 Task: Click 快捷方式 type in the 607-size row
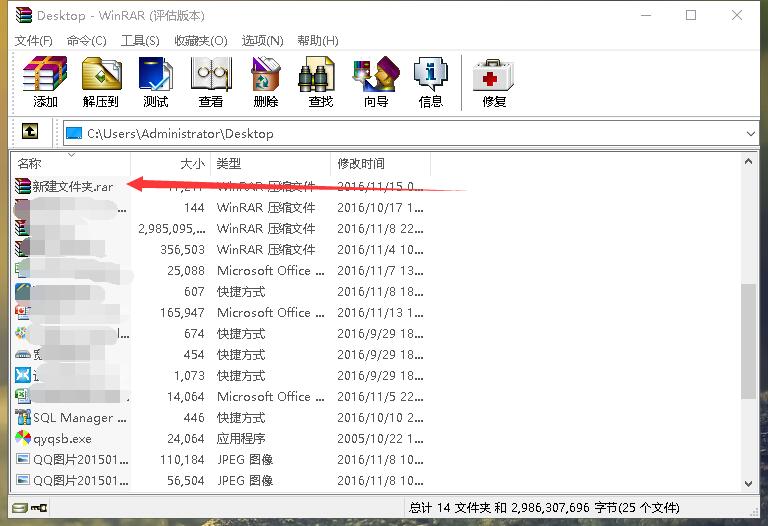coord(241,292)
